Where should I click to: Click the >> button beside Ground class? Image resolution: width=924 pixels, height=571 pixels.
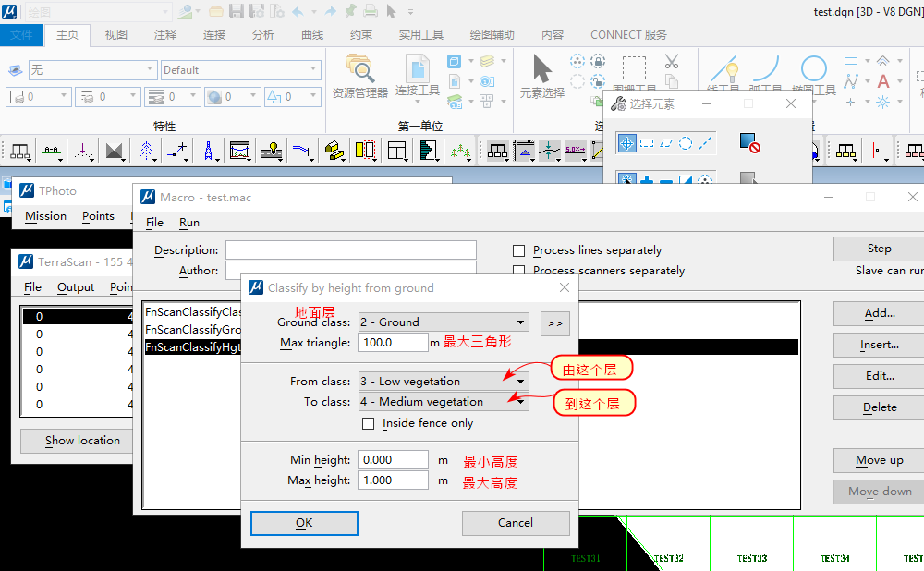pyautogui.click(x=555, y=323)
